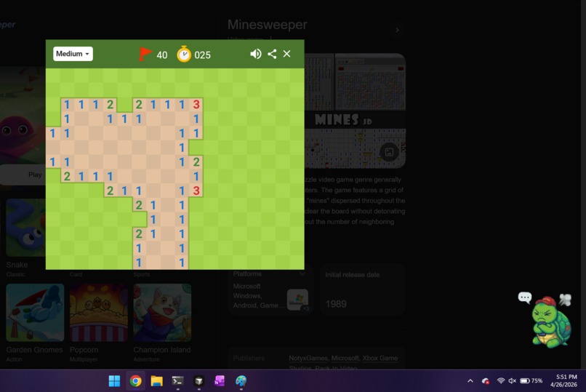This screenshot has height=392, width=586.
Task: Open the MINES 3D image thumbnail
Action: [343, 119]
